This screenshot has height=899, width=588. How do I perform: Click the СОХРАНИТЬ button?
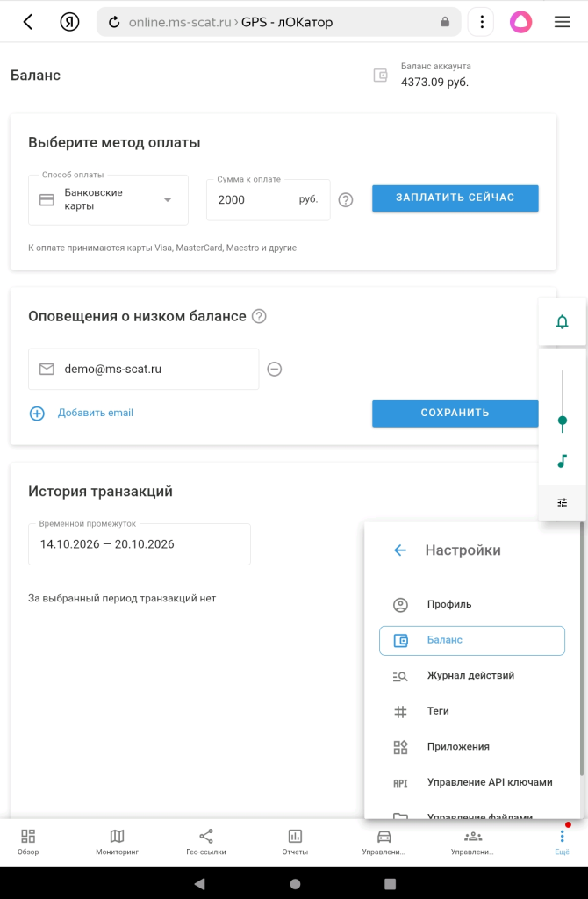click(455, 414)
